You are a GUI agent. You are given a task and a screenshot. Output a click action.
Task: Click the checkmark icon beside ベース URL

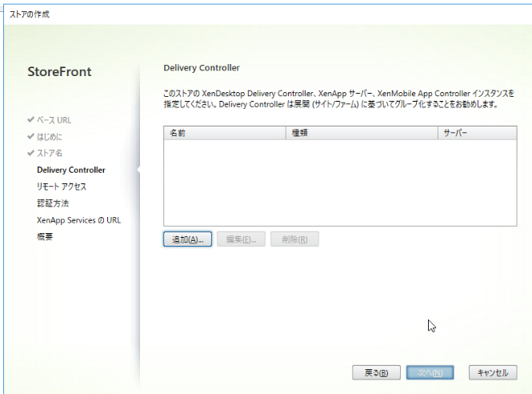tap(31, 119)
